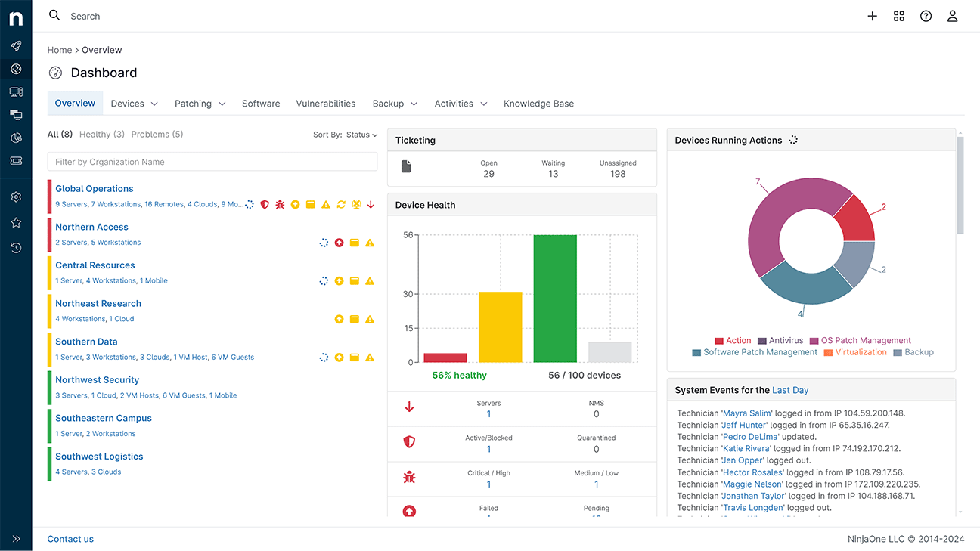Viewport: 980px width, 551px height.
Task: Open the apps grid icon in header
Action: click(898, 16)
